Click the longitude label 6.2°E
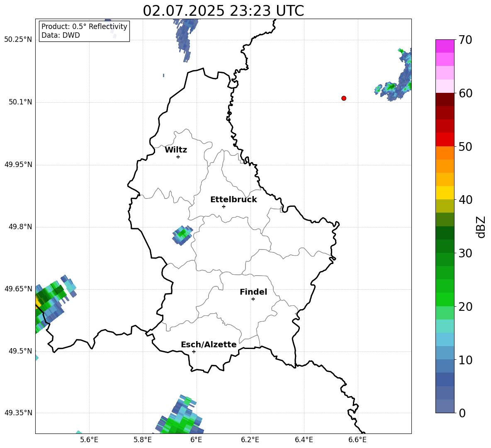 pos(250,440)
